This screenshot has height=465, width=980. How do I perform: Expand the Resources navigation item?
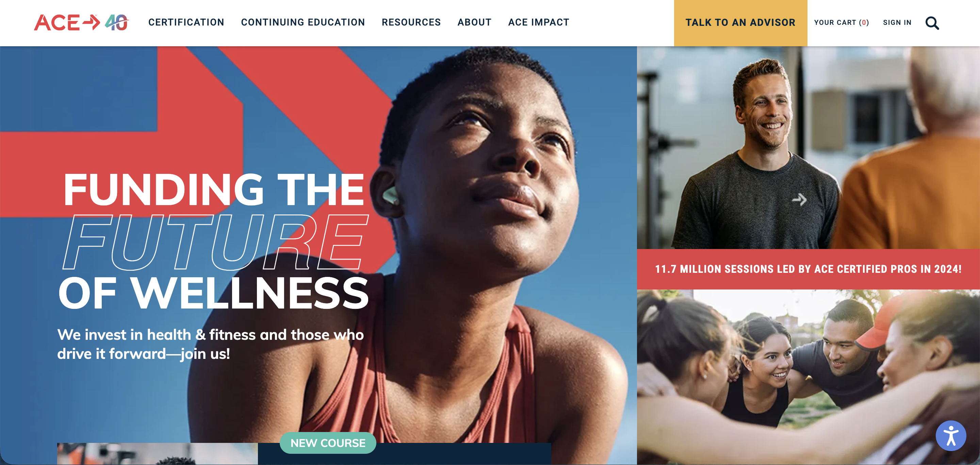click(411, 22)
